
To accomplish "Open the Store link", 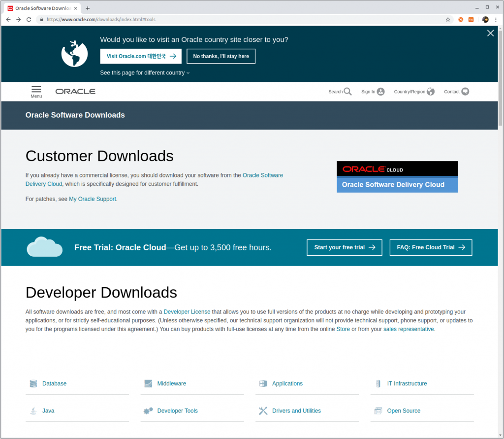I will coord(343,329).
